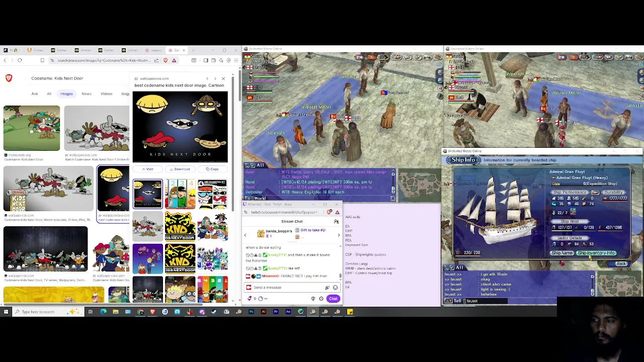Show previous image in preview panel
This screenshot has height=362, width=644.
pyautogui.click(x=207, y=78)
